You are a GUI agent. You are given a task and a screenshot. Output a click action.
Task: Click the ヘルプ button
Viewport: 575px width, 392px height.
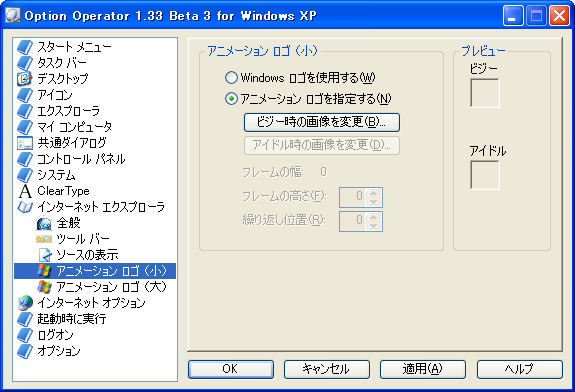tap(520, 369)
